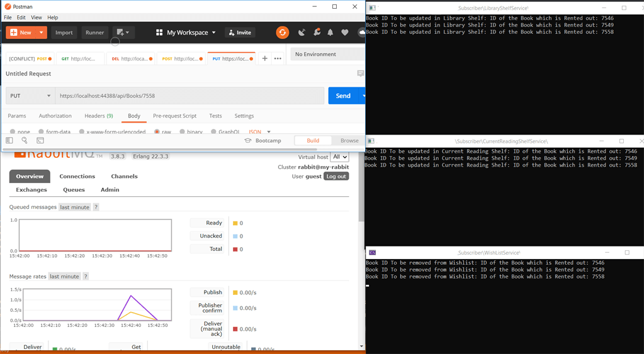Viewport: 644px width, 354px height.
Task: Open notifications bell in Postman
Action: (330, 33)
